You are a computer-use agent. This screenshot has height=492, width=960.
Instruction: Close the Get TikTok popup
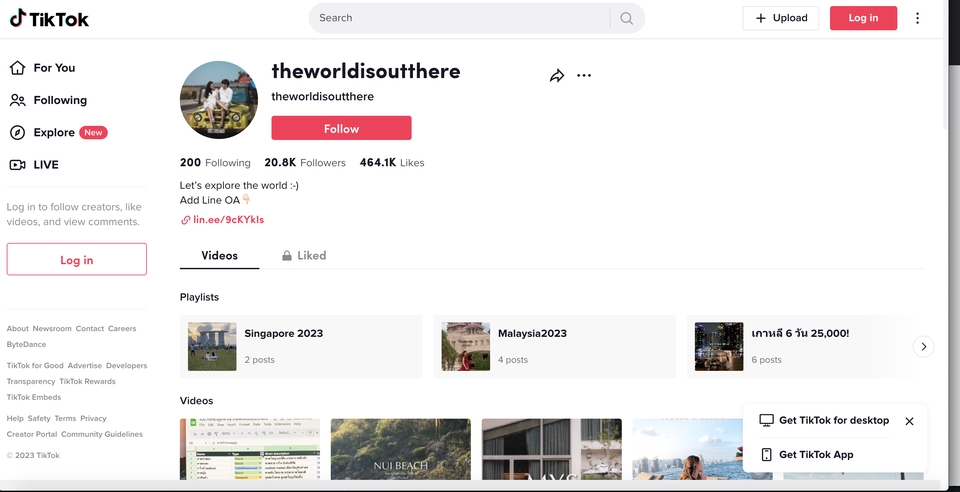(909, 421)
